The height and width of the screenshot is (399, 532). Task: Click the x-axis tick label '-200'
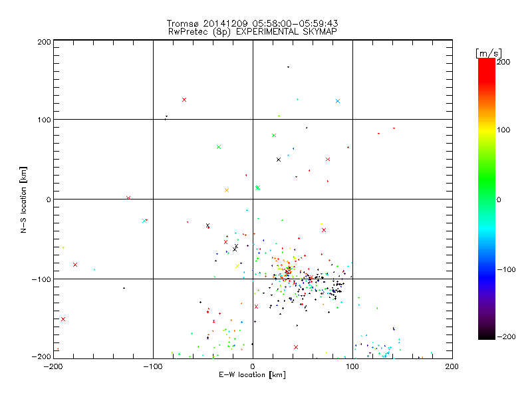pos(53,366)
